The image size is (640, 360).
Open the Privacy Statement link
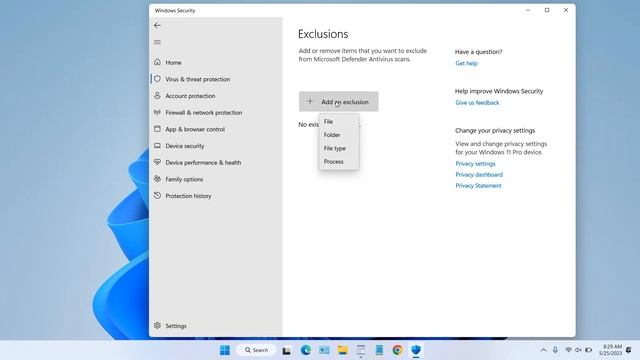coord(478,185)
